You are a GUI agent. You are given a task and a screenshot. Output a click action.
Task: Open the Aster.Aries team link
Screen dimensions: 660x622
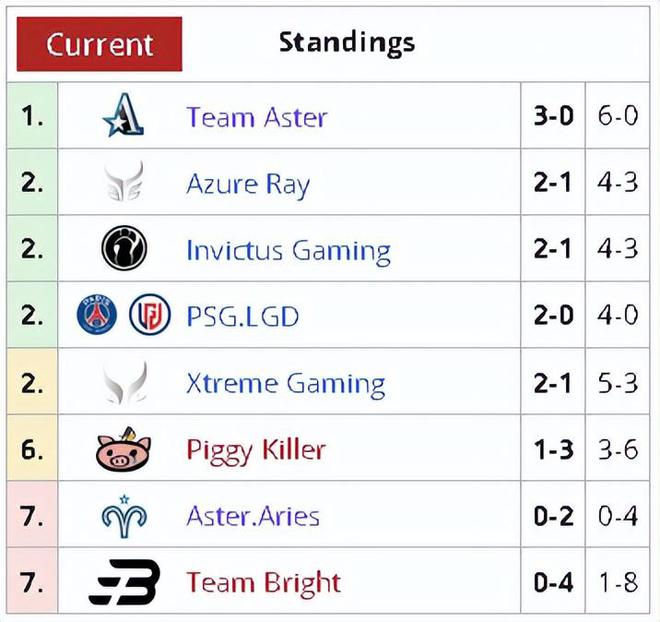253,516
